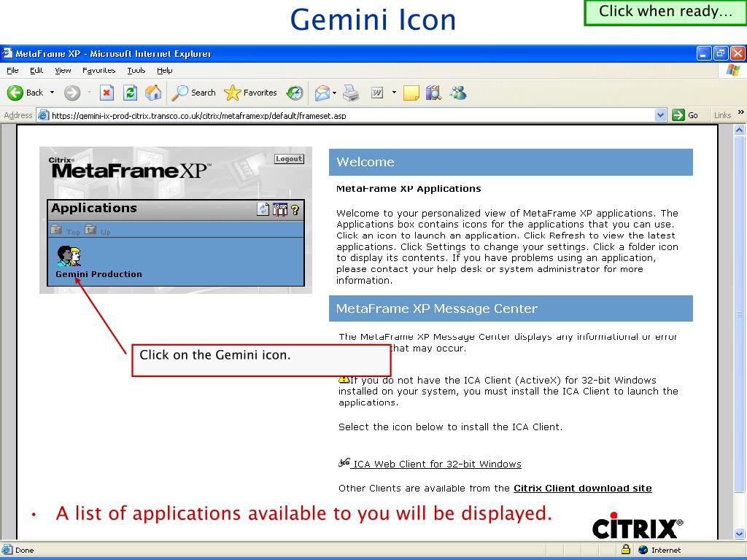Click the Gemini Production label
This screenshot has height=560, width=747.
[x=98, y=274]
